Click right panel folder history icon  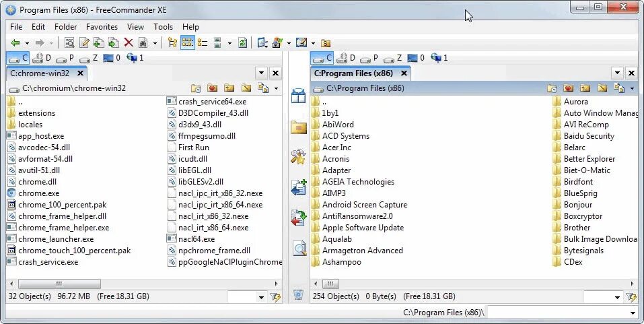coord(552,88)
